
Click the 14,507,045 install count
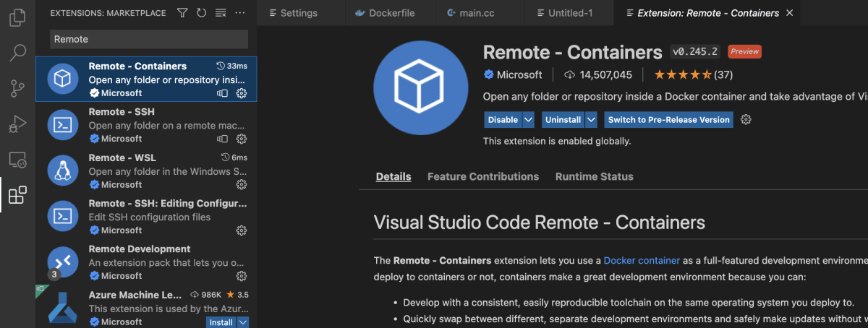pos(597,74)
